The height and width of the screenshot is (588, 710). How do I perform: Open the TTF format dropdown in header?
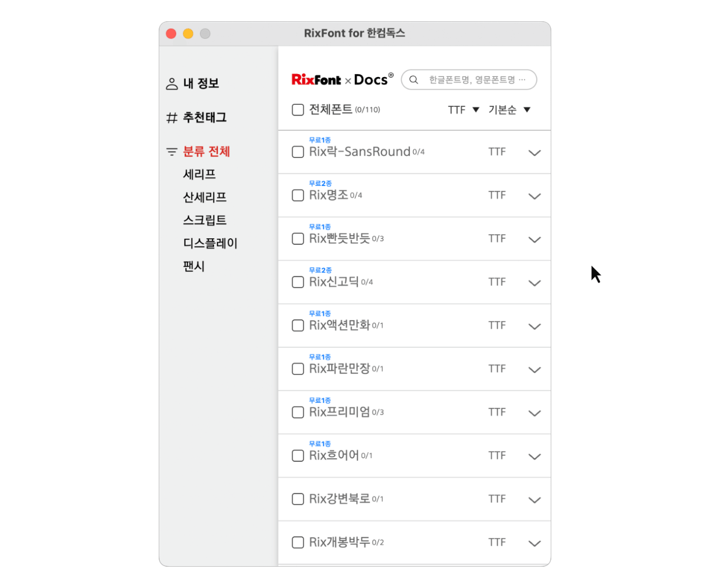point(463,110)
